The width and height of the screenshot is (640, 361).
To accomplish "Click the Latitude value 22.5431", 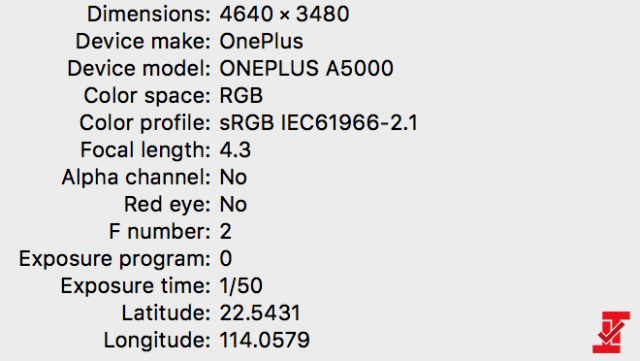I will coord(260,313).
